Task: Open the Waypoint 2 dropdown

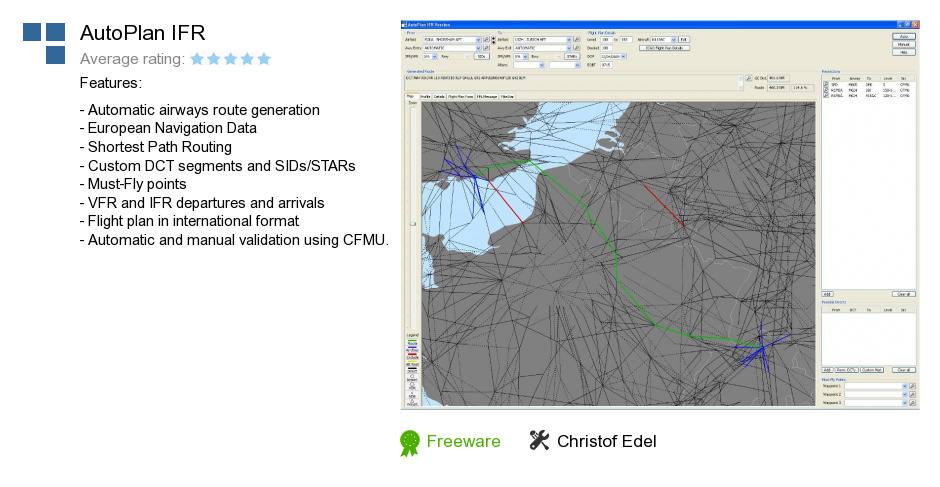Action: [905, 395]
